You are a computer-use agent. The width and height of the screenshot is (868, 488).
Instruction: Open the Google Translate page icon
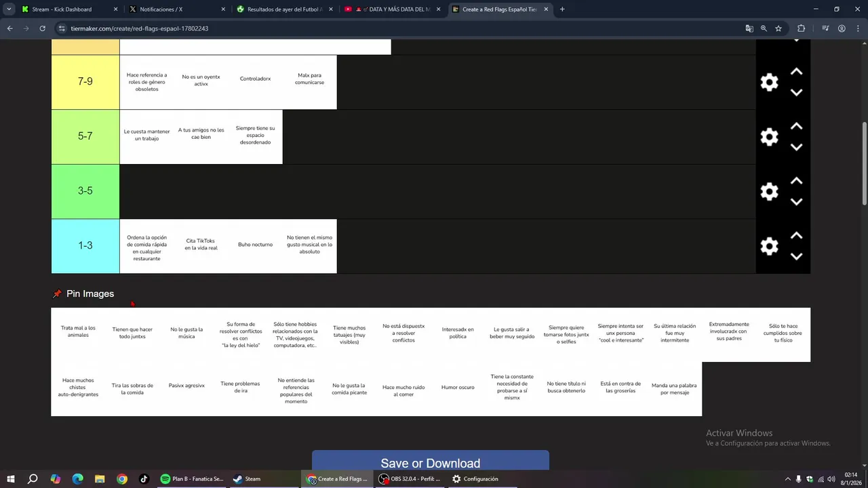[x=749, y=28]
